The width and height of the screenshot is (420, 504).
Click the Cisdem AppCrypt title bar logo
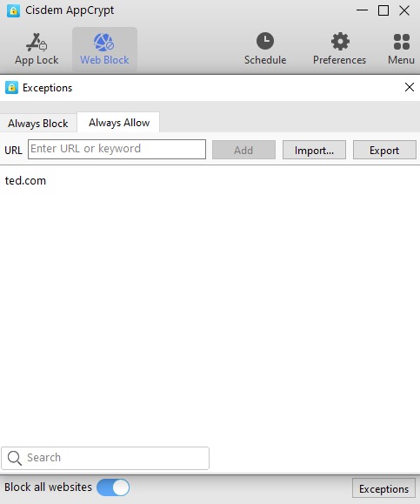[14, 11]
